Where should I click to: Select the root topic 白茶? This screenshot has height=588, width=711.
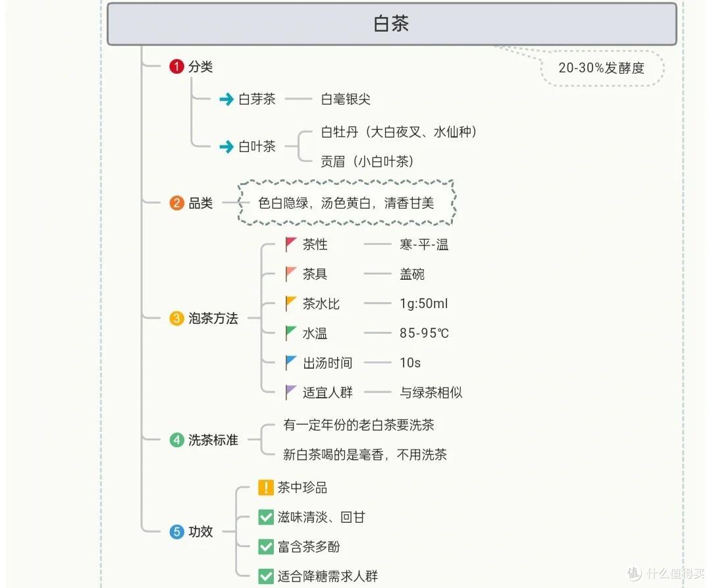pos(392,24)
